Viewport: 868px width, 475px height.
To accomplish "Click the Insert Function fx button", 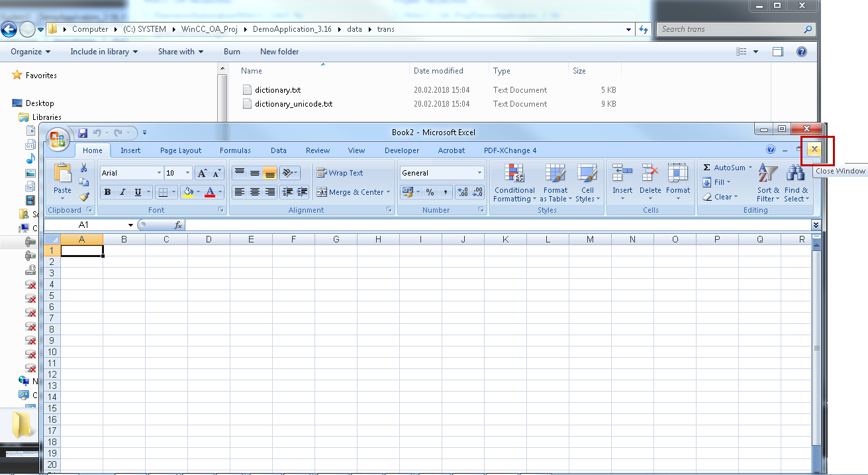I will pyautogui.click(x=178, y=225).
